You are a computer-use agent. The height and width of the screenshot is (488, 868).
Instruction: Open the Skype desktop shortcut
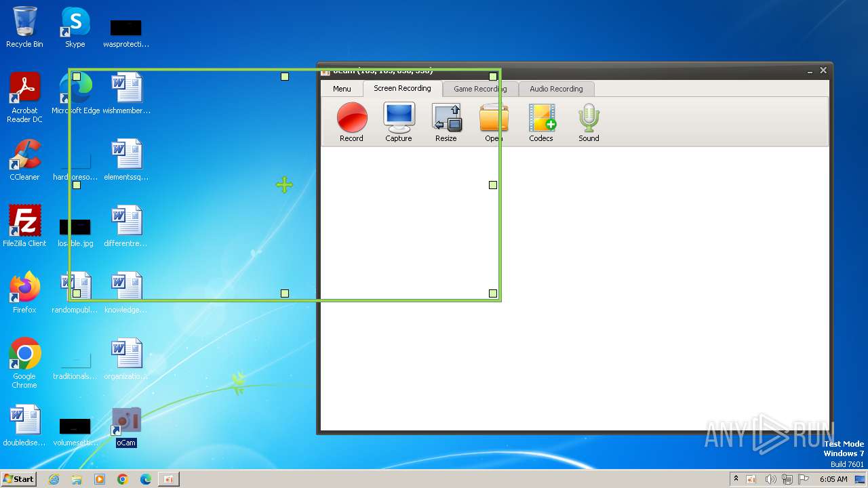point(75,27)
